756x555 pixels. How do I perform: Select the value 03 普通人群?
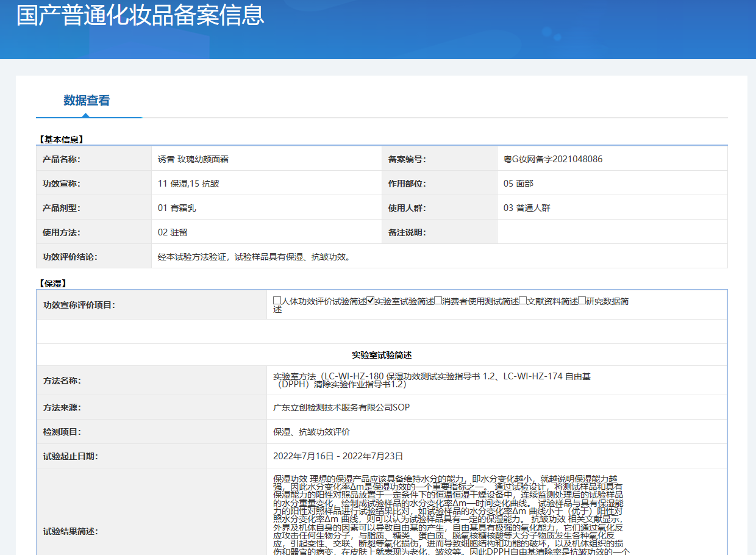(527, 208)
